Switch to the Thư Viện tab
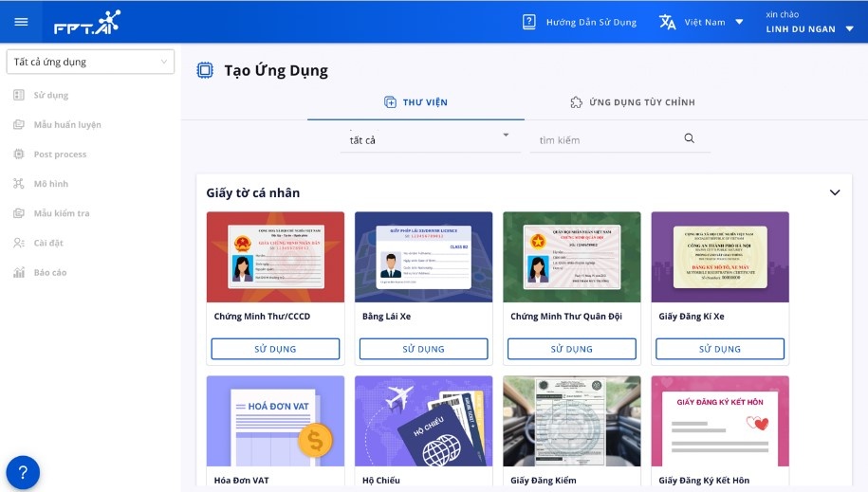The height and width of the screenshot is (492, 868). [416, 102]
